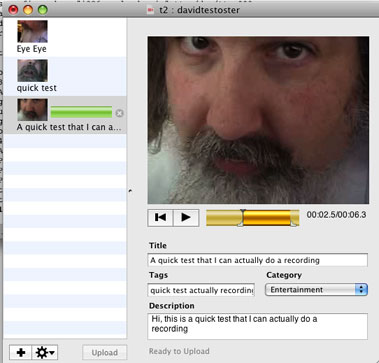Click the plus icon to add video
Screen dimensions: 379x363
click(x=21, y=352)
